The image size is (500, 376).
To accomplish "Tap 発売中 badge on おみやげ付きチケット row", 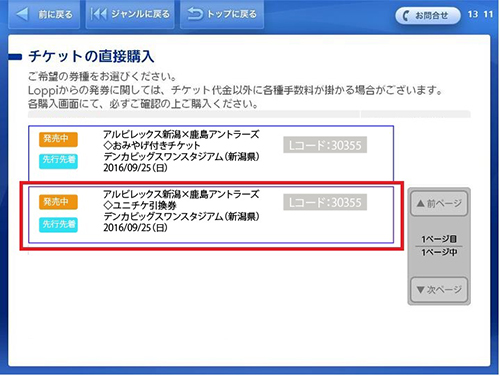I will 58,139.
